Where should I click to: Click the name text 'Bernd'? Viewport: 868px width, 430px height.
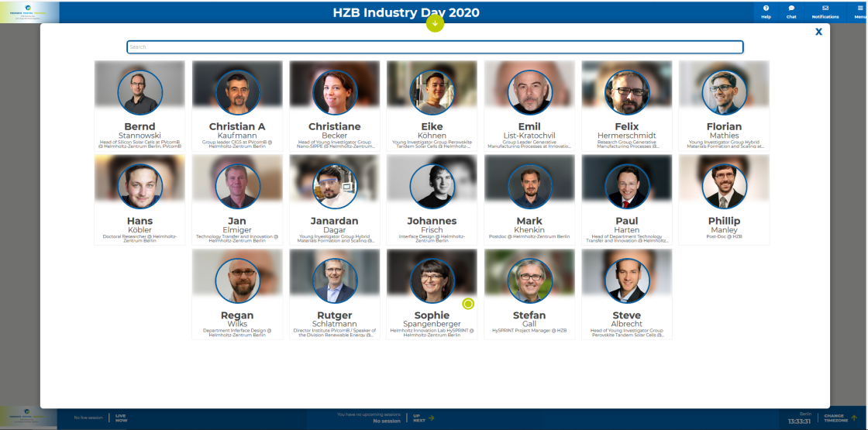[139, 126]
